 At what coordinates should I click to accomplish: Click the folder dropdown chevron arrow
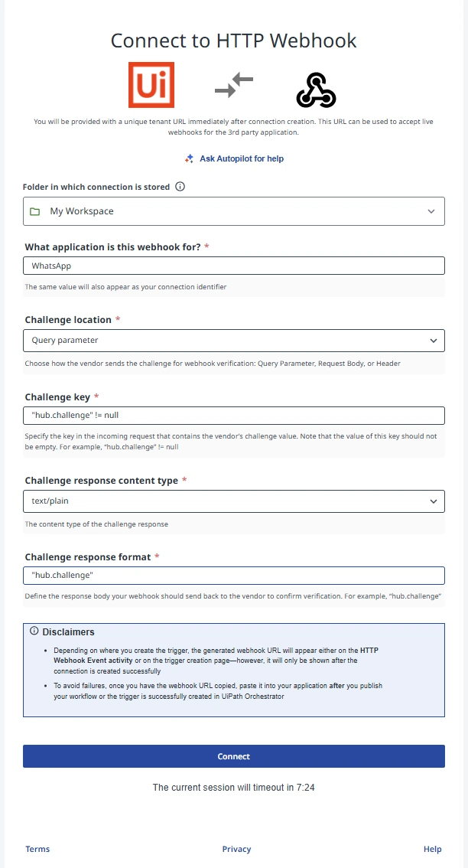point(432,211)
